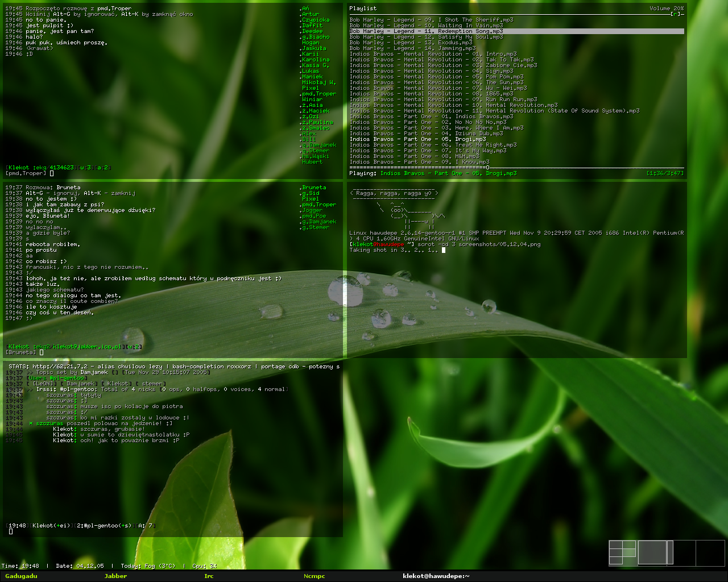
Task: Select Treat Me Right.mp3 in playlist
Action: [x=433, y=145]
